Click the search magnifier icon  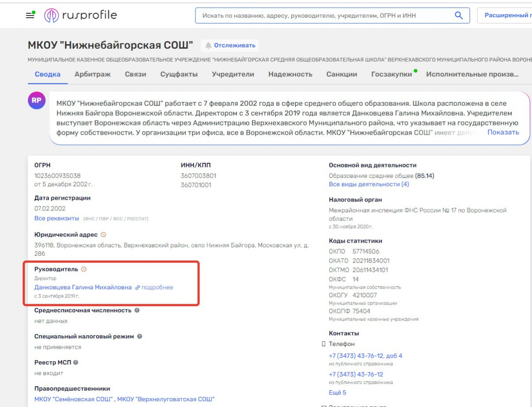pyautogui.click(x=459, y=16)
